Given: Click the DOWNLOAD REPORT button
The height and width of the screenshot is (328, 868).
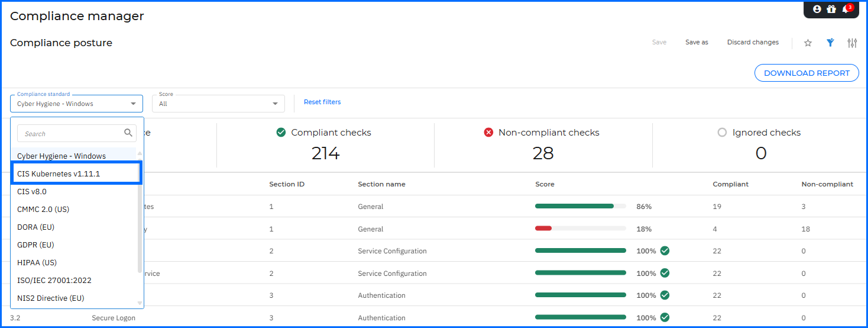Looking at the screenshot, I should (x=807, y=73).
